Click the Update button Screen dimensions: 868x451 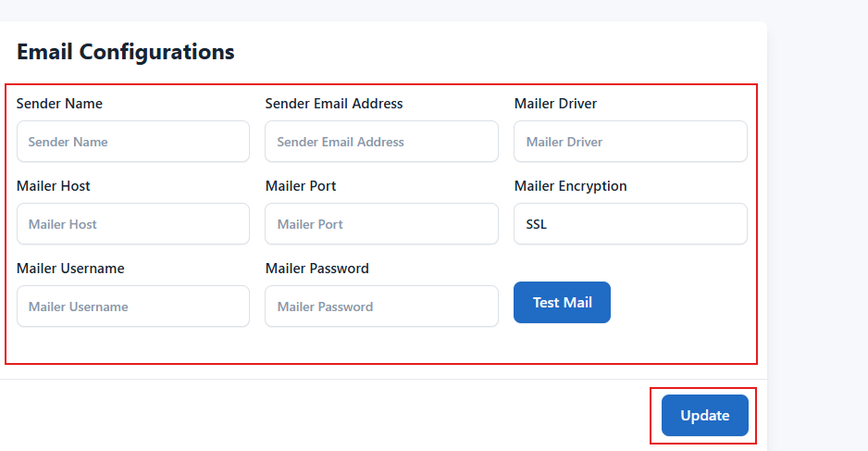704,416
